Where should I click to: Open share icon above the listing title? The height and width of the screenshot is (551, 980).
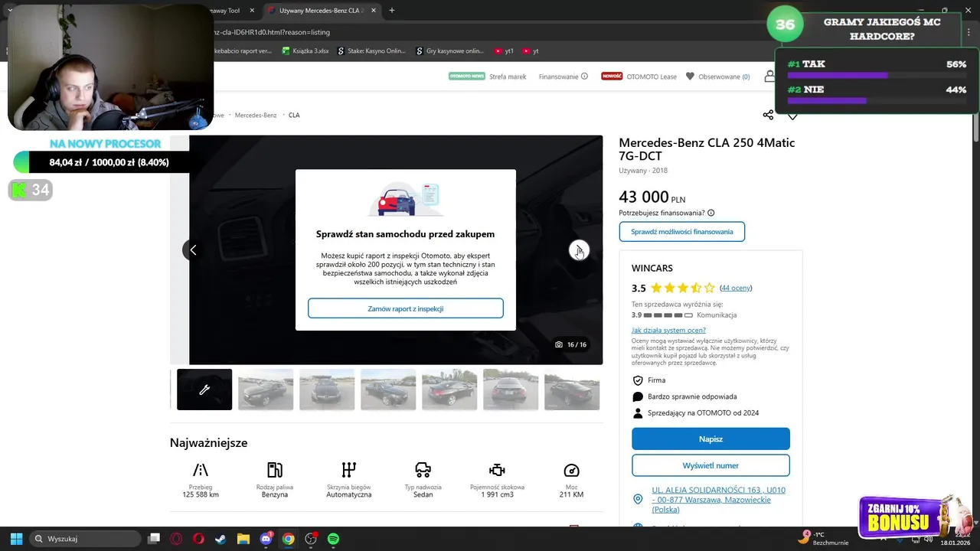pyautogui.click(x=768, y=115)
